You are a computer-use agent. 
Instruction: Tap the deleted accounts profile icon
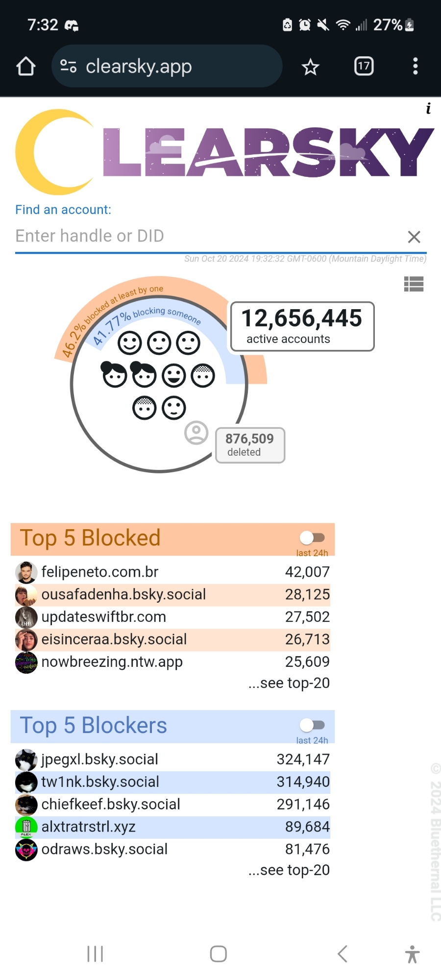[x=196, y=433]
